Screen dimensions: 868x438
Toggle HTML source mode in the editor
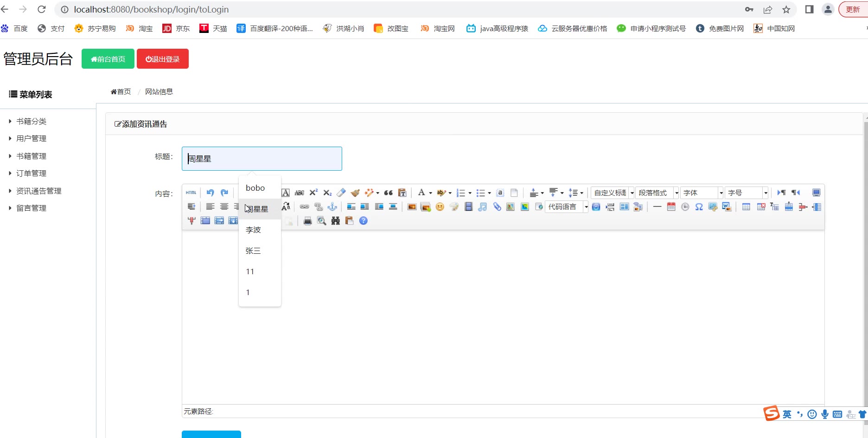click(x=191, y=193)
